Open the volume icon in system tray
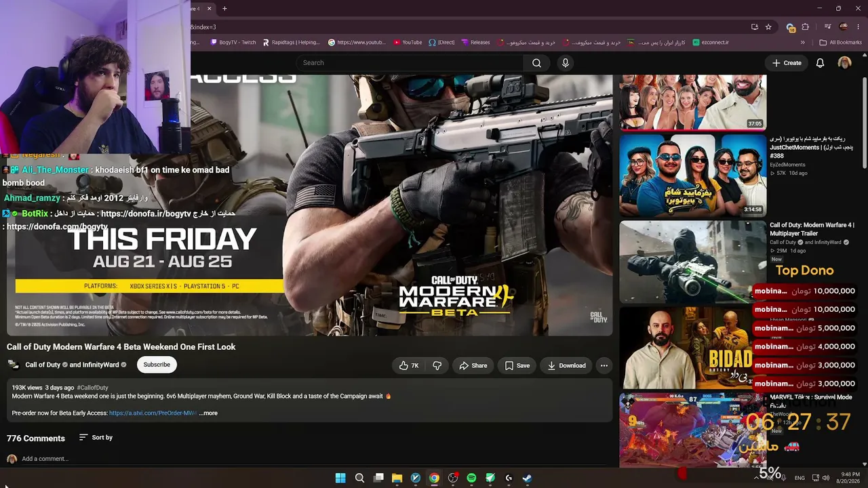The width and height of the screenshot is (868, 488). (826, 478)
